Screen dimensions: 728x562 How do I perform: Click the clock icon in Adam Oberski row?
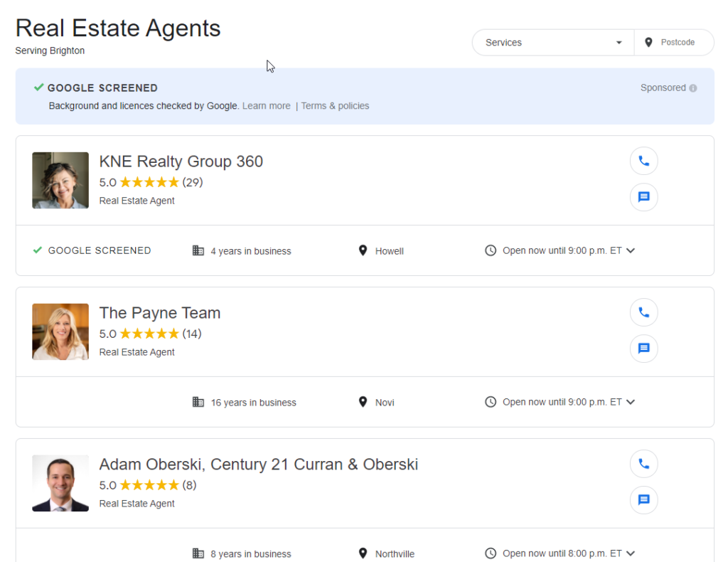click(x=491, y=553)
